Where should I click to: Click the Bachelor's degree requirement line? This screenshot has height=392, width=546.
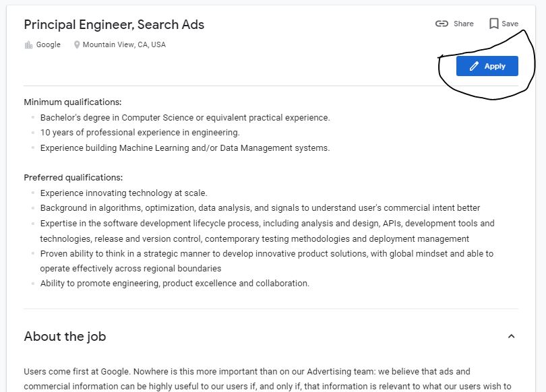click(185, 118)
